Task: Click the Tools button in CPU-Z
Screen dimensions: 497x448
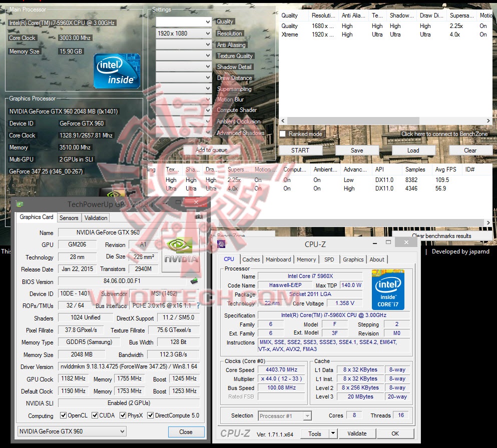Action: 315,433
